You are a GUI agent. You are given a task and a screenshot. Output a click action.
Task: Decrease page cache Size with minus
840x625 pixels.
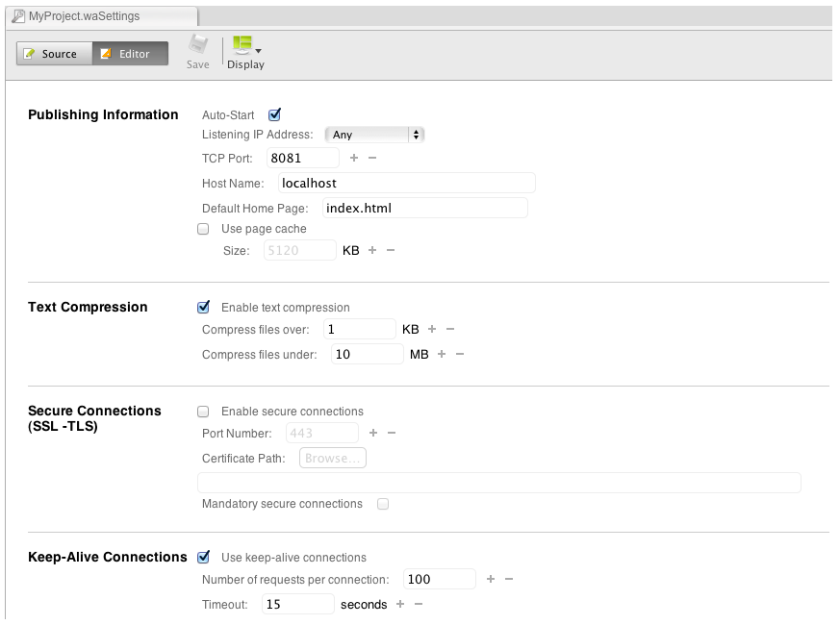tap(391, 250)
